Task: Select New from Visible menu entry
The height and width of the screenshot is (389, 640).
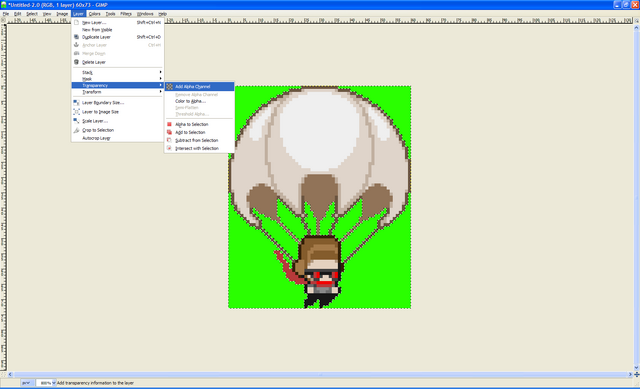Action: click(x=118, y=30)
